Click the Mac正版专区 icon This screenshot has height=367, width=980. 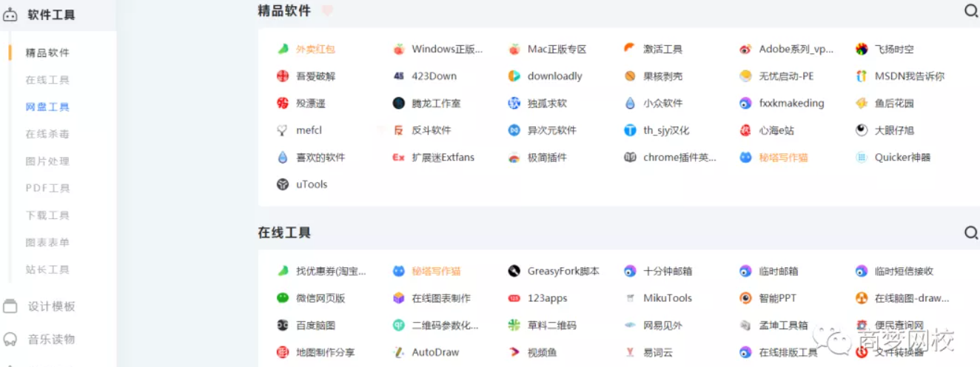tap(514, 49)
